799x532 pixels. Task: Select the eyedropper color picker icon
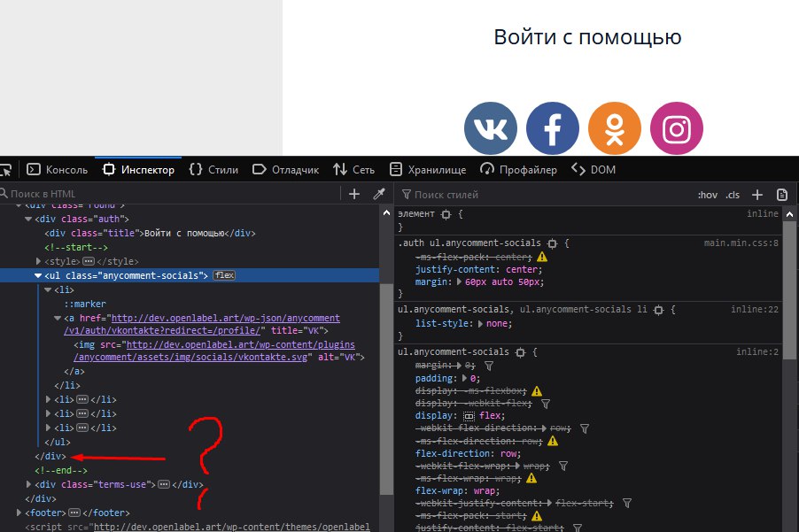379,194
